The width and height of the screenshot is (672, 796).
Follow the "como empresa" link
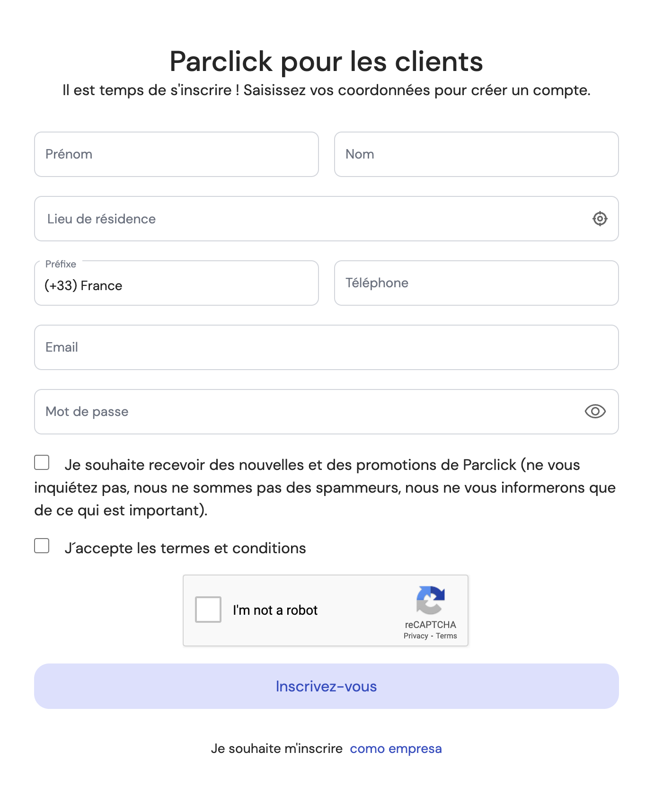click(x=396, y=749)
